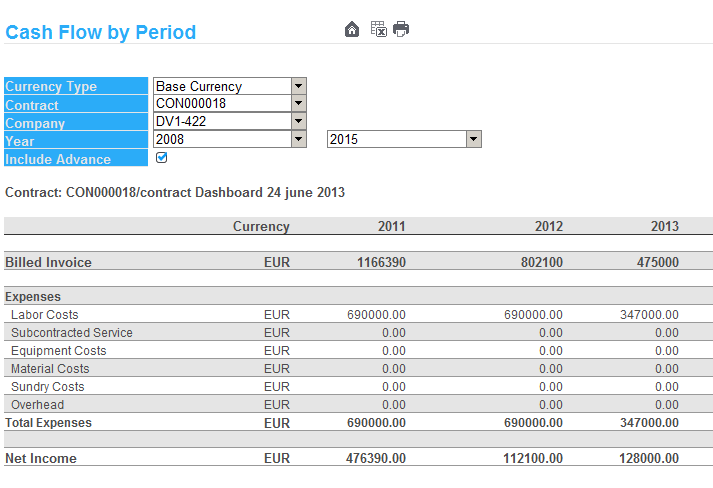Expand the Contract CON000018 dropdown
Viewport: 713px width, 488px height.
pos(298,103)
